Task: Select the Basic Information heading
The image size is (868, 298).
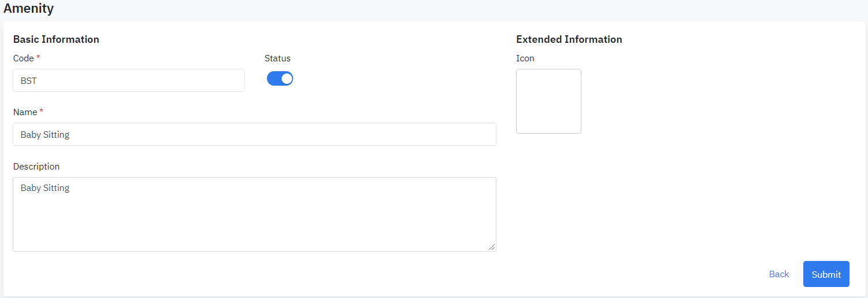Action: point(56,39)
